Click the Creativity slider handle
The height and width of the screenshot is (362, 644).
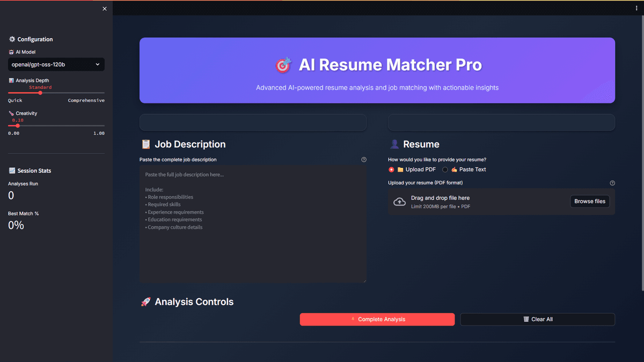coord(18,126)
